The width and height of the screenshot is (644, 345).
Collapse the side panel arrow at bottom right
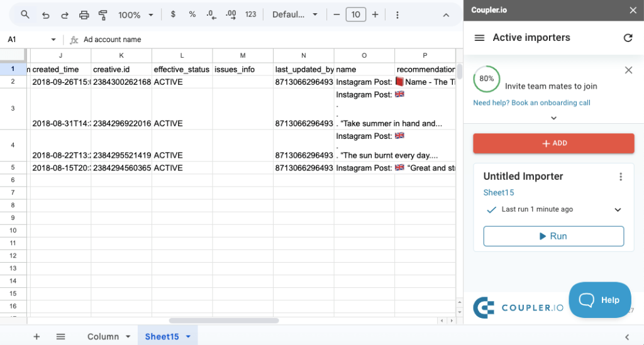(x=627, y=337)
